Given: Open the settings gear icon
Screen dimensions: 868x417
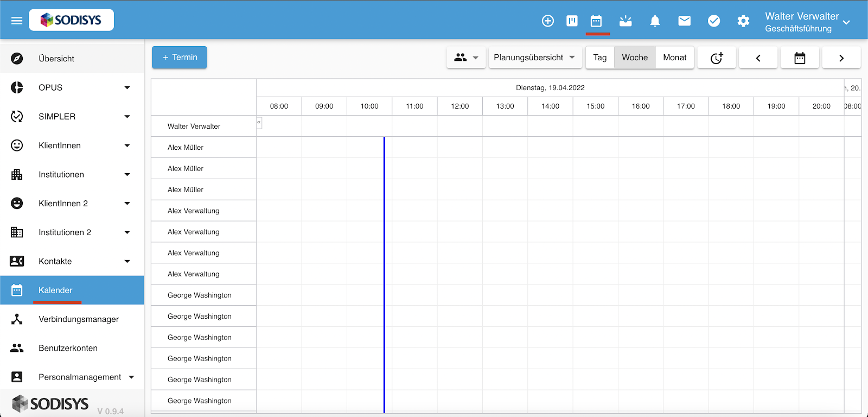Looking at the screenshot, I should [x=743, y=21].
